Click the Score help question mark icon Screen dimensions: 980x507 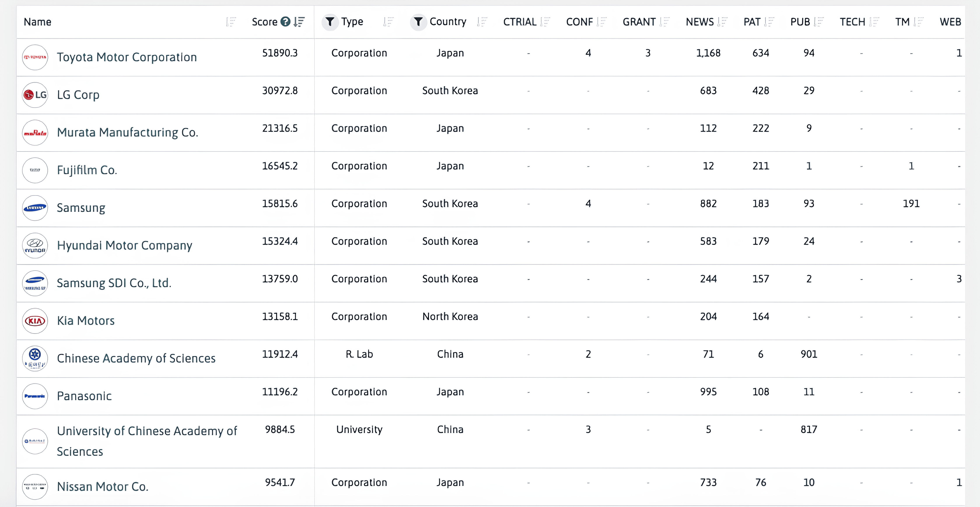(285, 22)
